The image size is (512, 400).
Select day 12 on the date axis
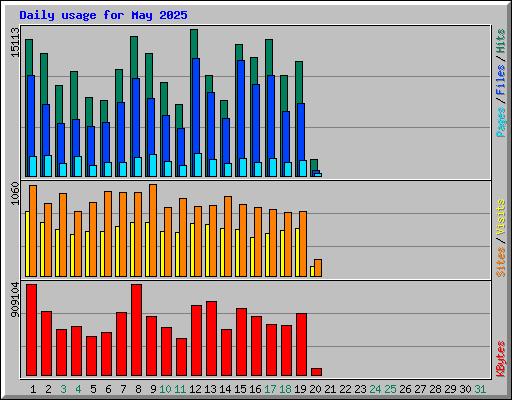[195, 389]
